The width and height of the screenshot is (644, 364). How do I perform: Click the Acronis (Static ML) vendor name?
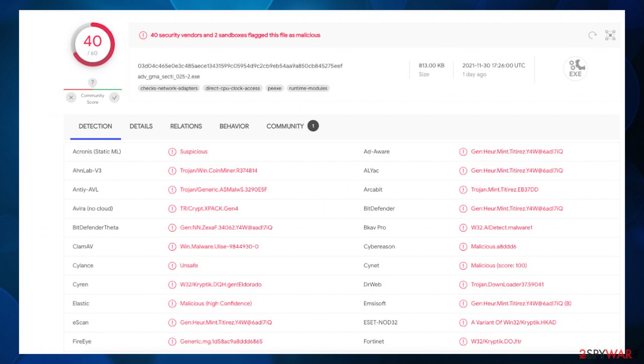pos(97,152)
